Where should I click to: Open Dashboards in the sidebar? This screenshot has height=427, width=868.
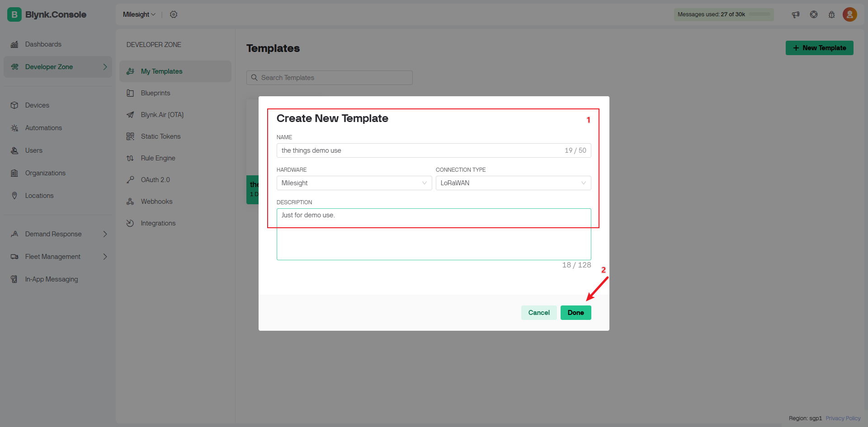pyautogui.click(x=58, y=44)
